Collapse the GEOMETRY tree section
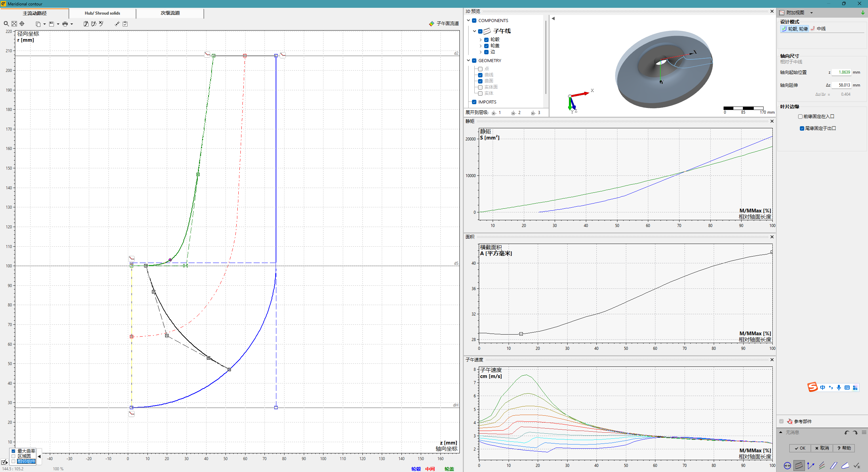868x472 pixels. point(468,60)
